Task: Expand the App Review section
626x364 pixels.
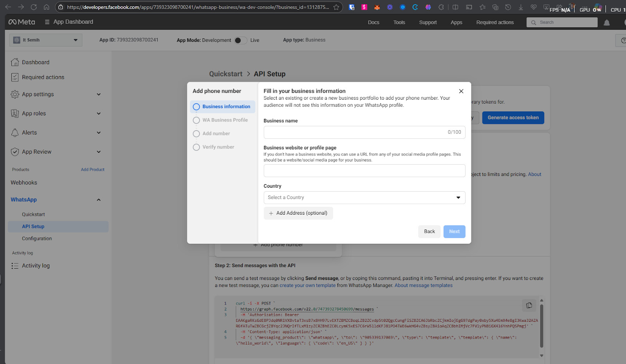Action: click(x=99, y=152)
